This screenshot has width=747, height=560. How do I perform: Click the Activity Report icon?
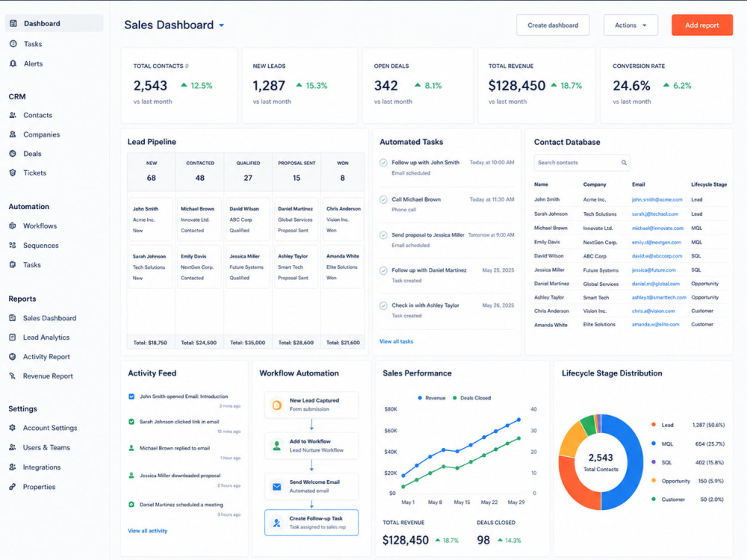[x=13, y=356]
